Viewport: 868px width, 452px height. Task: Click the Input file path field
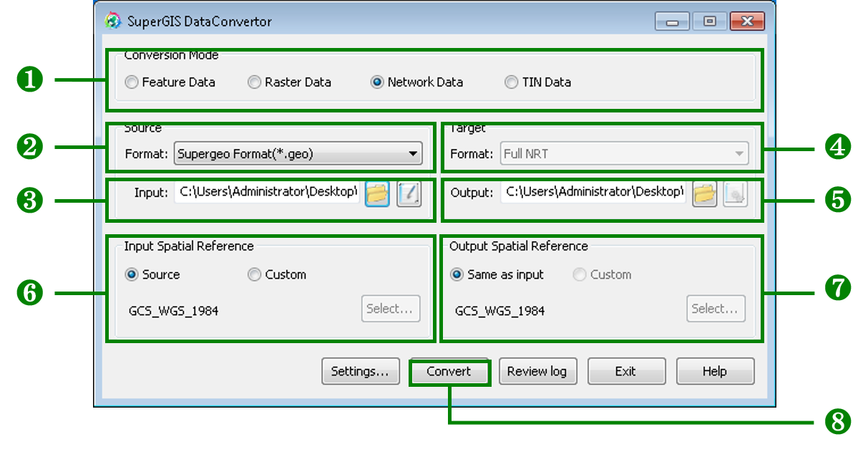coord(268,192)
